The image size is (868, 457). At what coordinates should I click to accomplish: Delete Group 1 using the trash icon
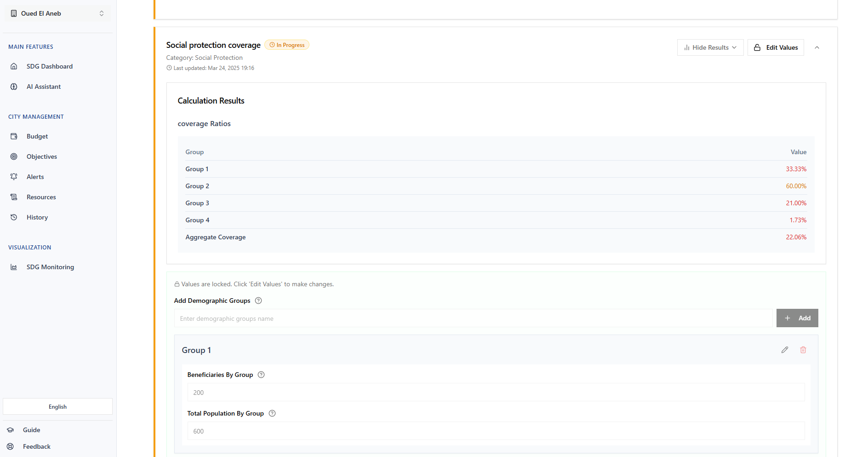(x=803, y=350)
